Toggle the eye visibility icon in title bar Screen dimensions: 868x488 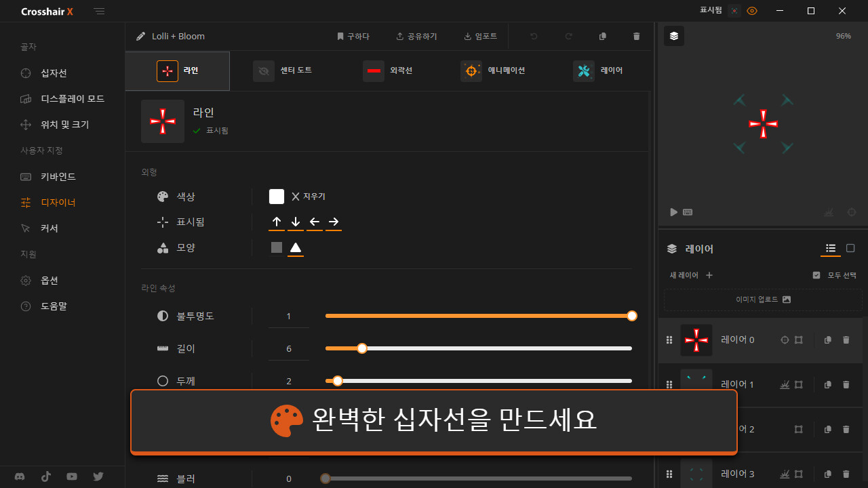[751, 11]
